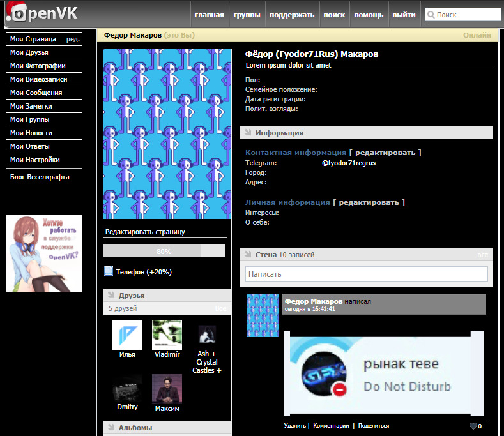Screen dimensions: 504x436
Task: Click the 80% profile completion bar
Action: point(164,251)
